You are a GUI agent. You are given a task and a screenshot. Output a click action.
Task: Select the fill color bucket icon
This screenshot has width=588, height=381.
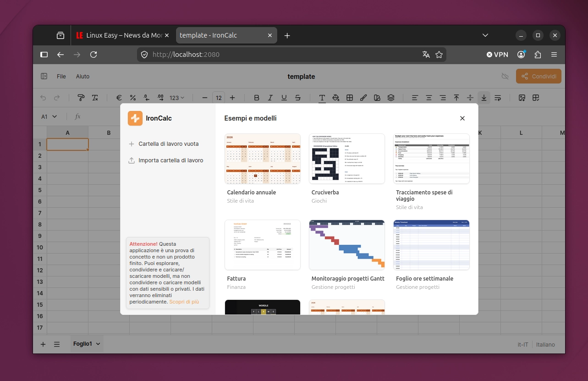[335, 98]
